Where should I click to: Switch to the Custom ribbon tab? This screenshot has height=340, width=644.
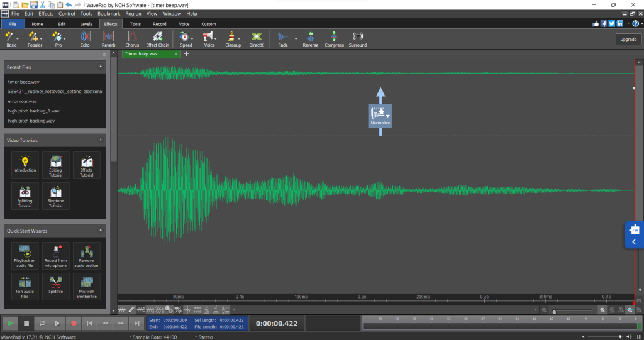[209, 24]
